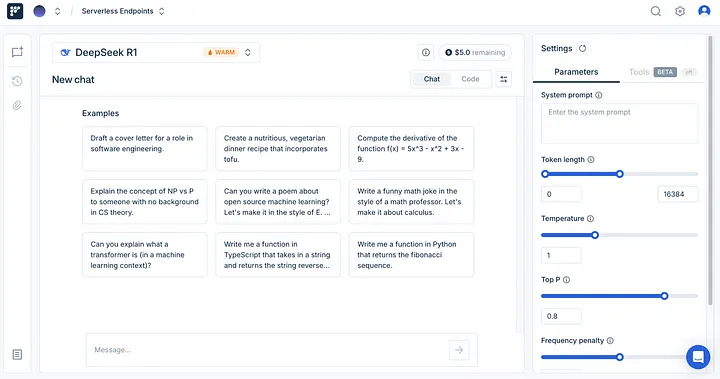Viewport: 720px width, 379px height.
Task: Toggle the settings panel sliders icon
Action: (x=504, y=79)
